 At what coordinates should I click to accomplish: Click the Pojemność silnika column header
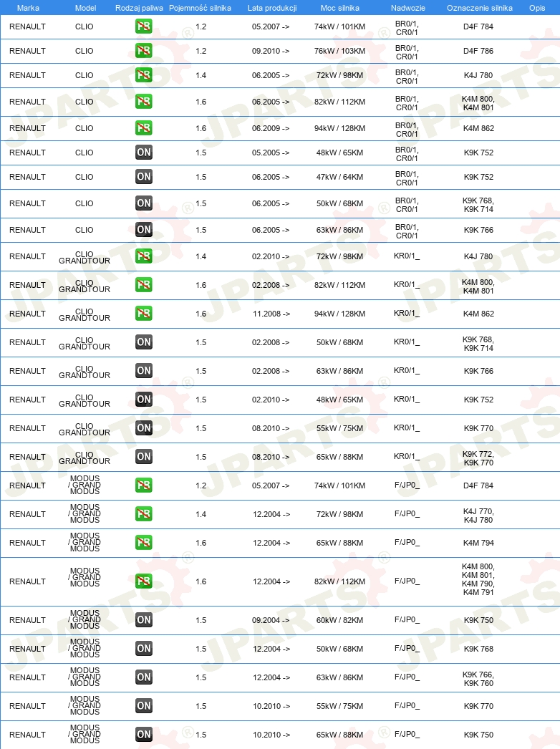[x=201, y=8]
